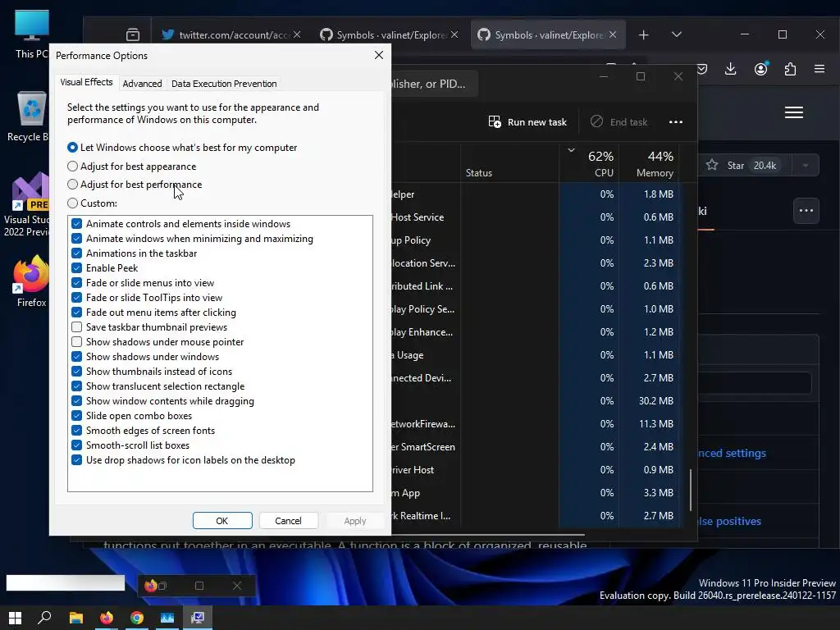Open the 'nced settings' wiki link

pyautogui.click(x=733, y=453)
